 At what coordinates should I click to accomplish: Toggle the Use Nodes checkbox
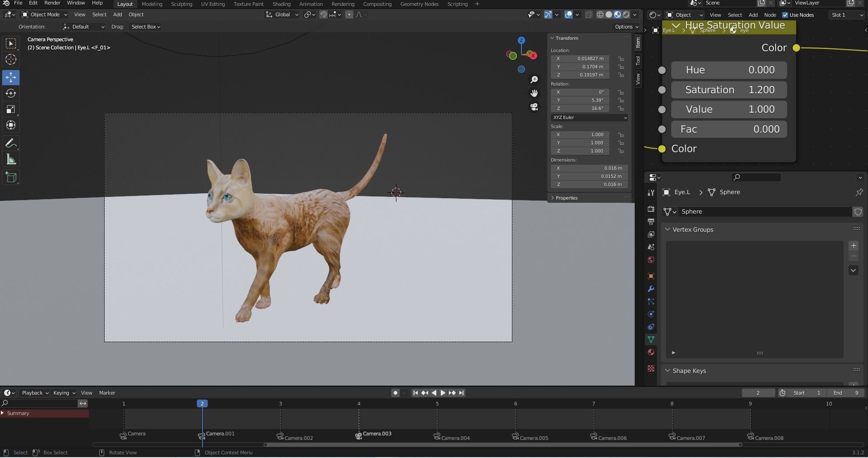[x=785, y=15]
